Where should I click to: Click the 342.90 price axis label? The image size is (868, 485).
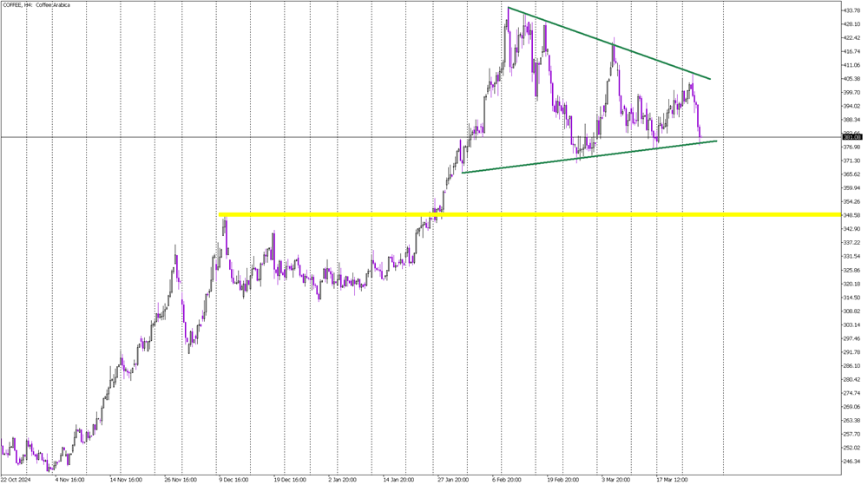pyautogui.click(x=852, y=229)
